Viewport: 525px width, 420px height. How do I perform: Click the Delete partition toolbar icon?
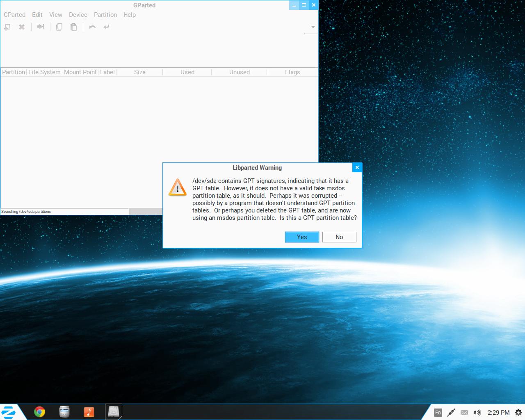22,27
